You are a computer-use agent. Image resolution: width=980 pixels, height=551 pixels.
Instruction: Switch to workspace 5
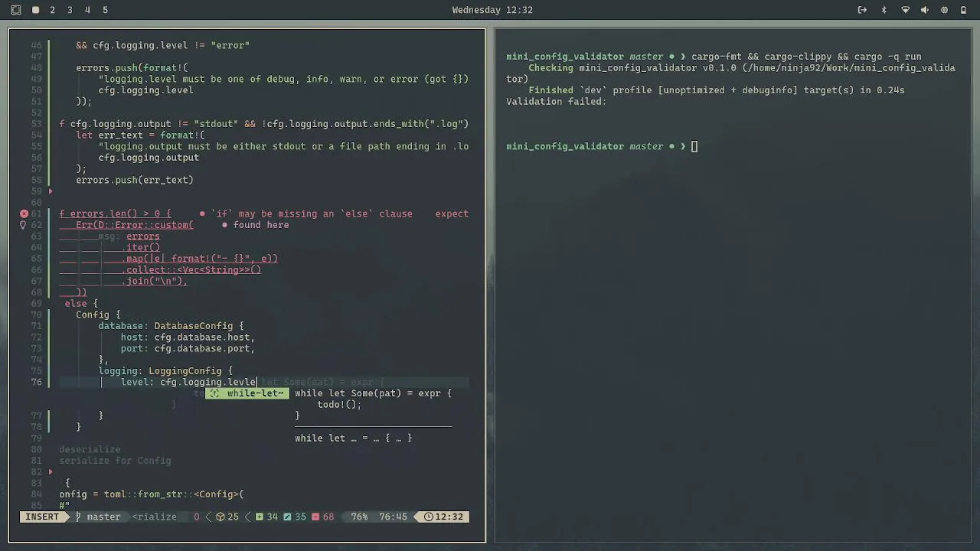(105, 10)
